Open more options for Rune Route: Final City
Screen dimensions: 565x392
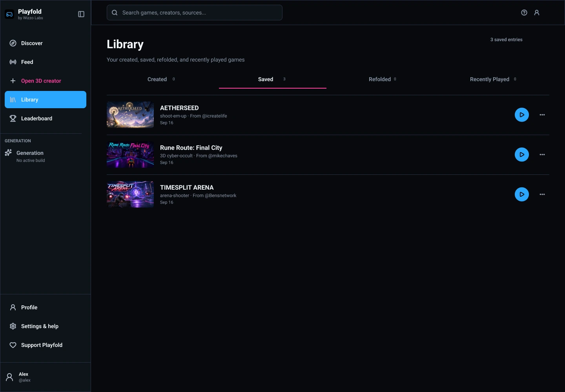(x=542, y=154)
